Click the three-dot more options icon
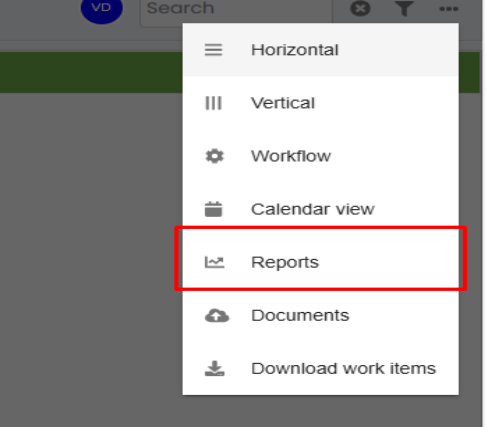Image resolution: width=486 pixels, height=427 pixels. coord(448,9)
